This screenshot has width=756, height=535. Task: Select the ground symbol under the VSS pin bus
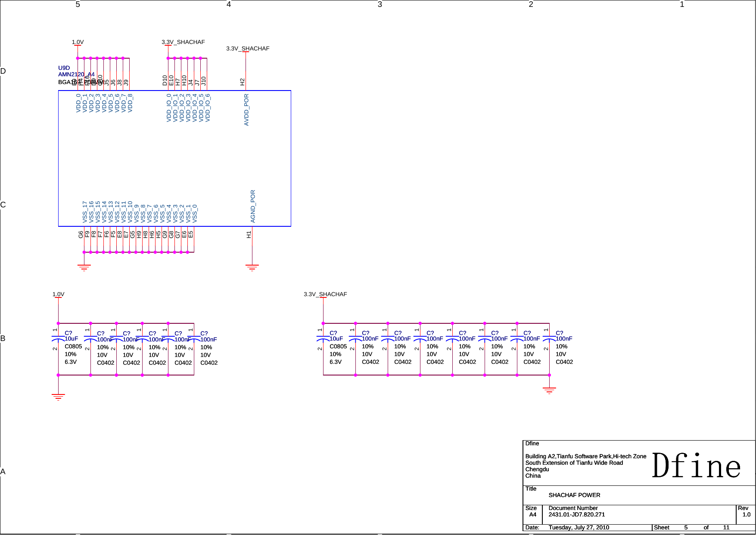(84, 268)
